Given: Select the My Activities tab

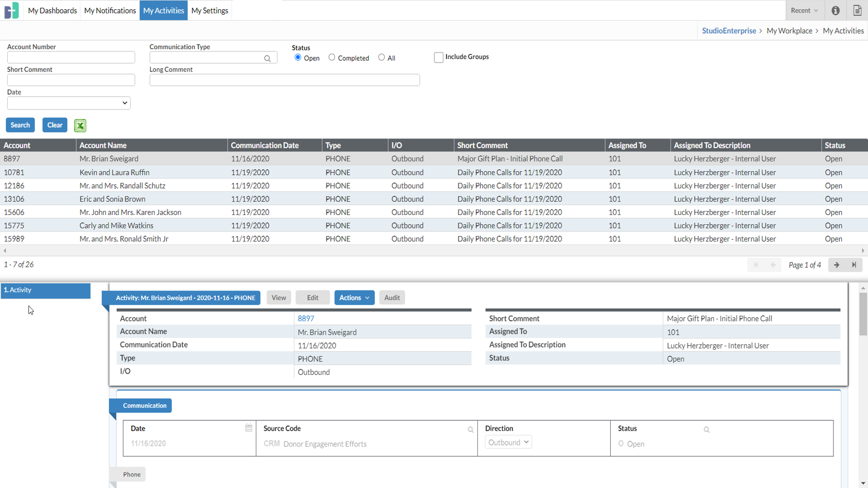Looking at the screenshot, I should 164,10.
